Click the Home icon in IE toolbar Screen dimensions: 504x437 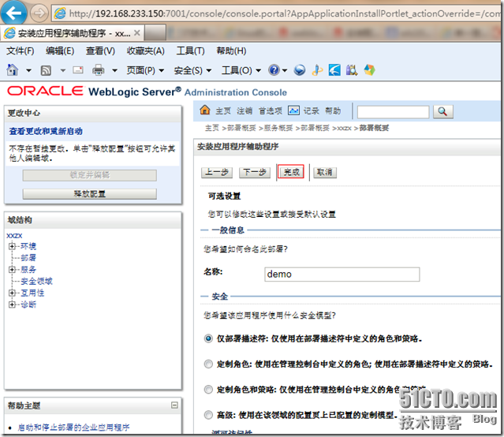coord(13,69)
